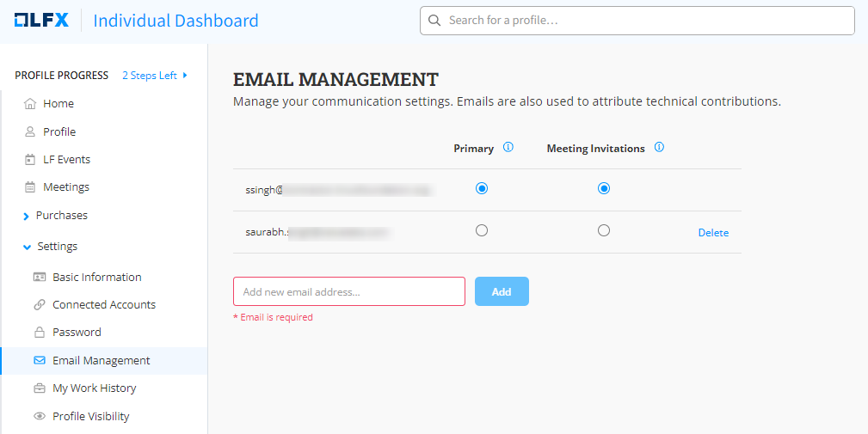Click the Connected Accounts link icon
Screen dimensions: 868x434
point(39,305)
